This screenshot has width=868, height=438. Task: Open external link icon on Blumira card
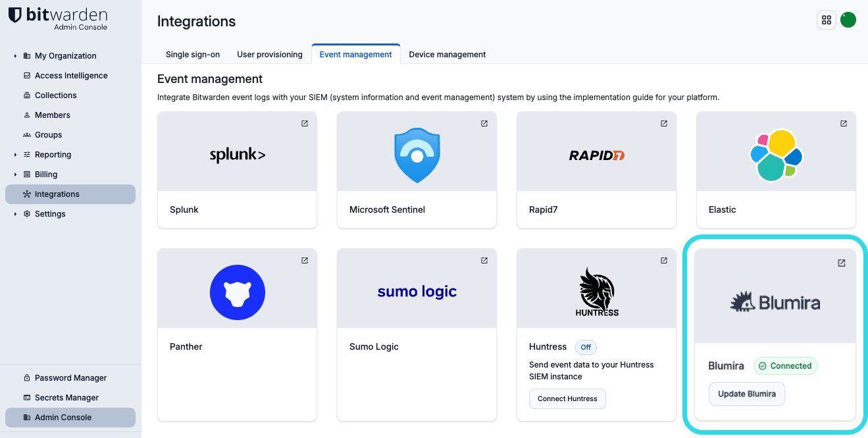coord(842,263)
